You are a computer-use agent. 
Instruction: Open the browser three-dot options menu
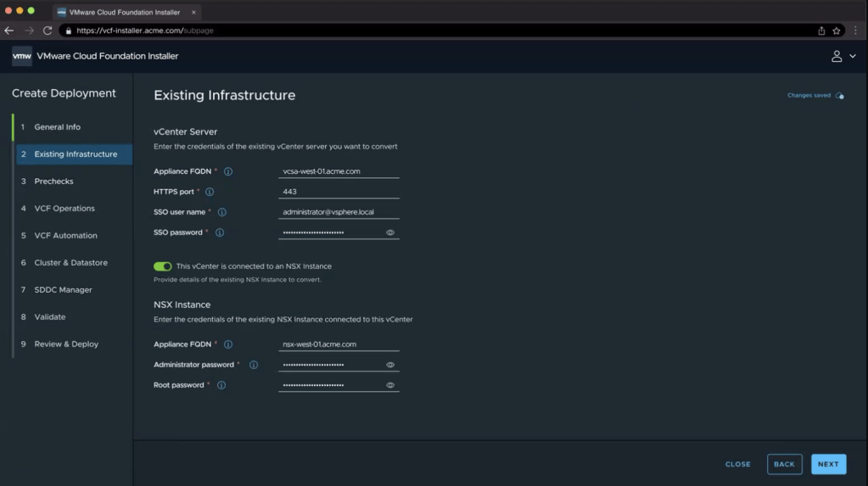[x=855, y=31]
